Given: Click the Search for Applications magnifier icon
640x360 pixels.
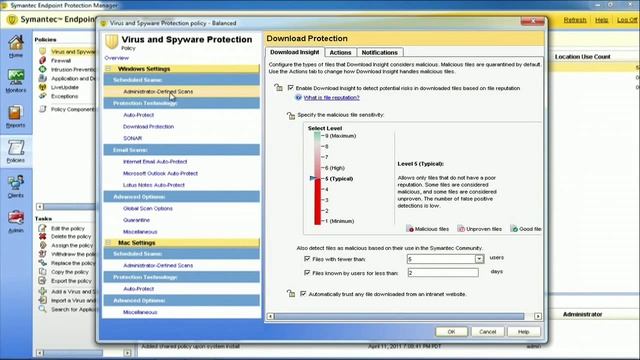Looking at the screenshot, I should [x=42, y=309].
